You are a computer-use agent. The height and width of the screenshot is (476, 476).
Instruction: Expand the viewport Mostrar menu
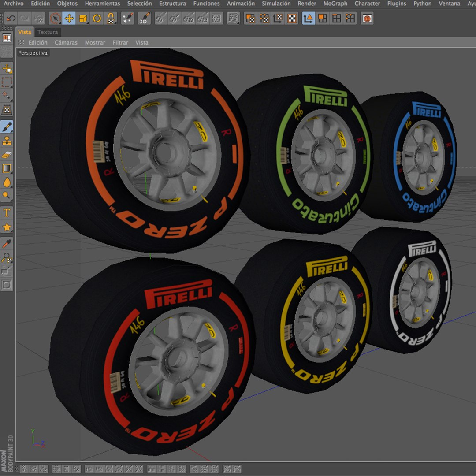tap(95, 42)
